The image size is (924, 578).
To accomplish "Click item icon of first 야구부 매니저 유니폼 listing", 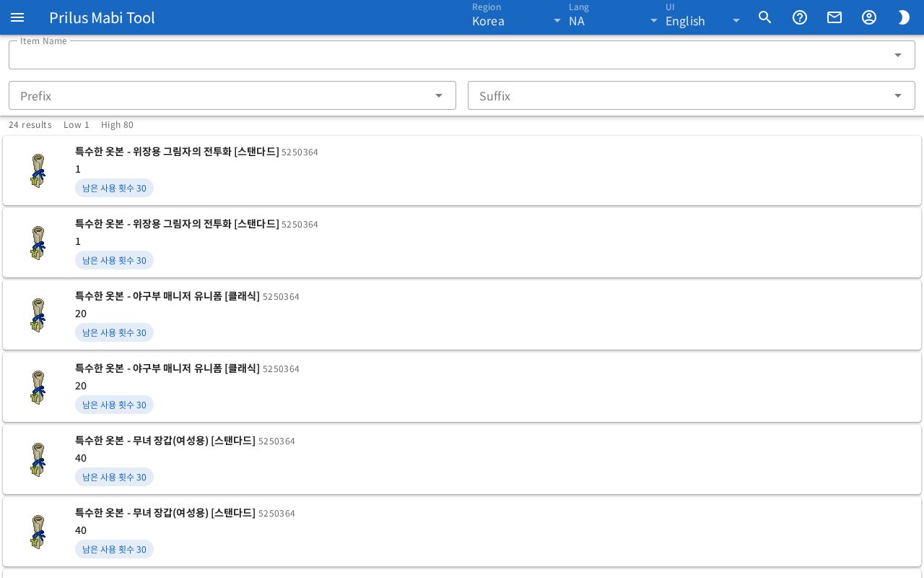I will click(x=38, y=315).
